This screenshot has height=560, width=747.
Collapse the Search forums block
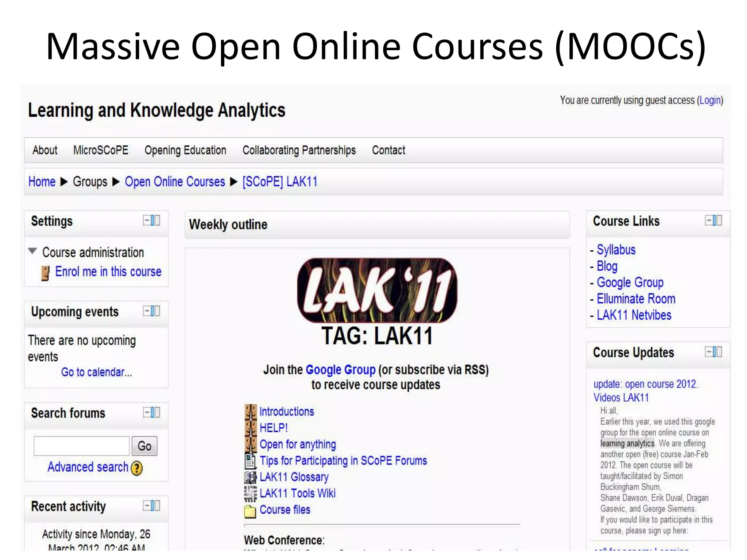(x=147, y=412)
